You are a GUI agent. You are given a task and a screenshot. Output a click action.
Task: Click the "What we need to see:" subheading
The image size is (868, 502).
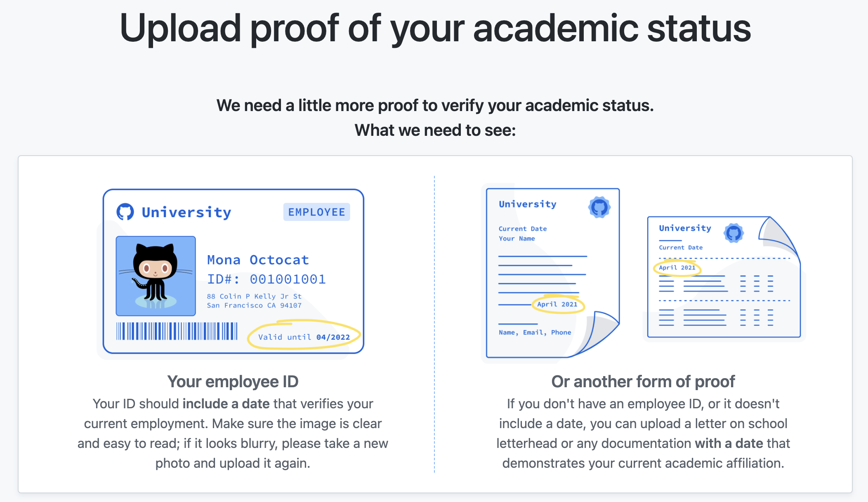[435, 130]
